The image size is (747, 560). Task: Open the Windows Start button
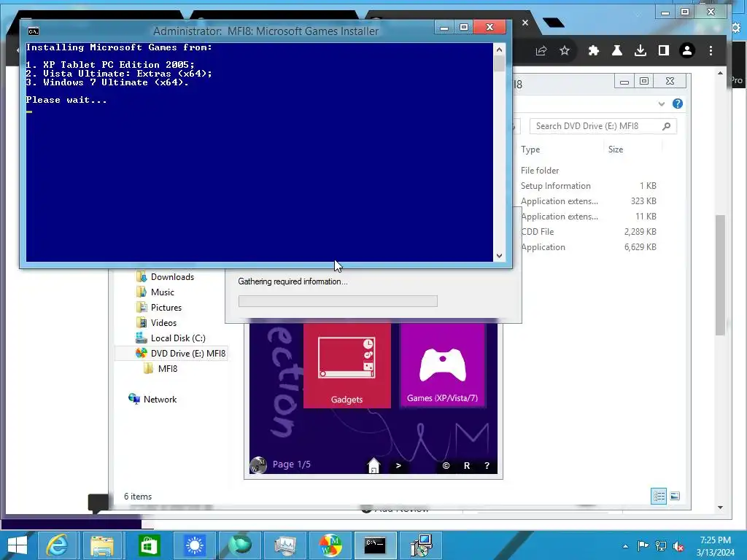(18, 545)
